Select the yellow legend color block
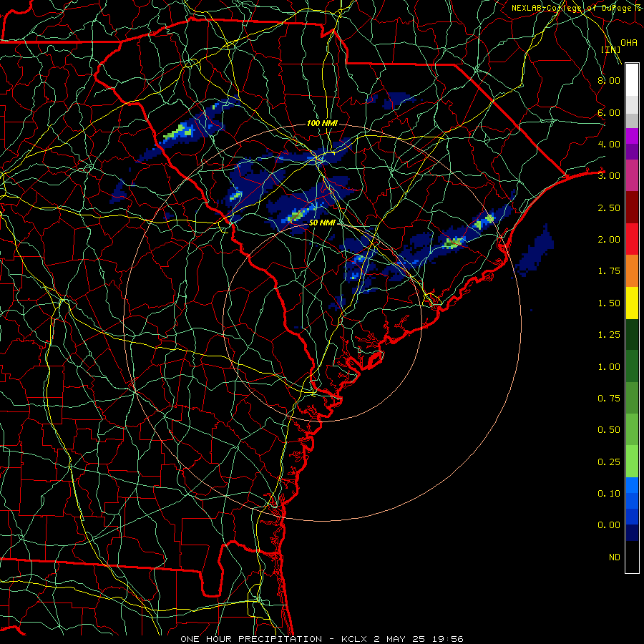The image size is (644, 644). tap(632, 303)
